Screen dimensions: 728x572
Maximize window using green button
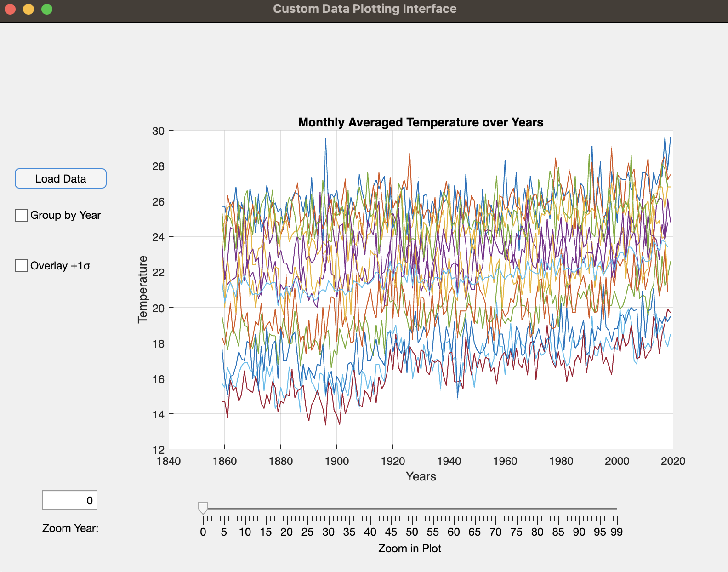pos(47,9)
